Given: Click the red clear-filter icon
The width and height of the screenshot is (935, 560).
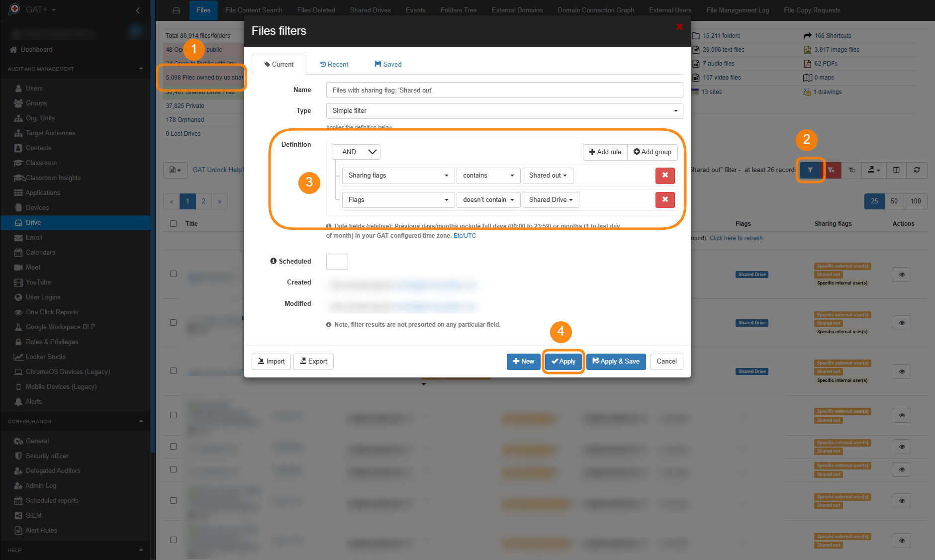Looking at the screenshot, I should point(831,170).
